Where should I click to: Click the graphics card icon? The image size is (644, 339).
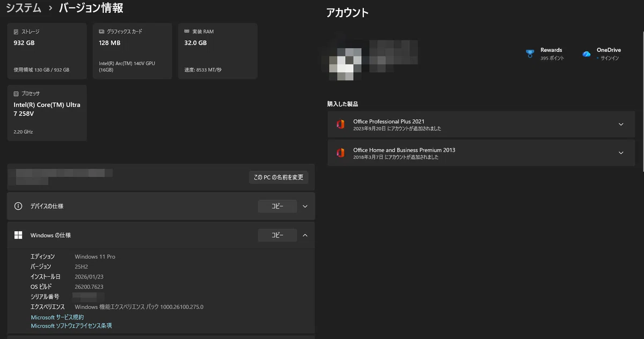coord(101,32)
